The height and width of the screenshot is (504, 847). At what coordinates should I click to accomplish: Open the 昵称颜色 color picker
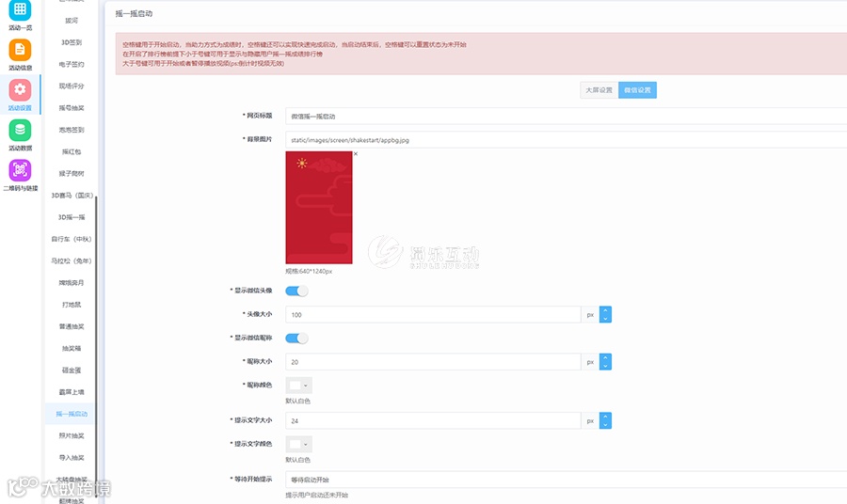298,386
